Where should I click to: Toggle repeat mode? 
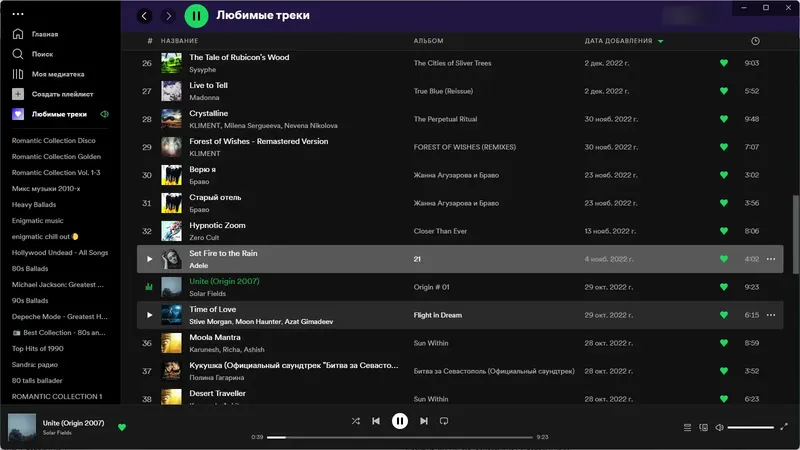[444, 421]
